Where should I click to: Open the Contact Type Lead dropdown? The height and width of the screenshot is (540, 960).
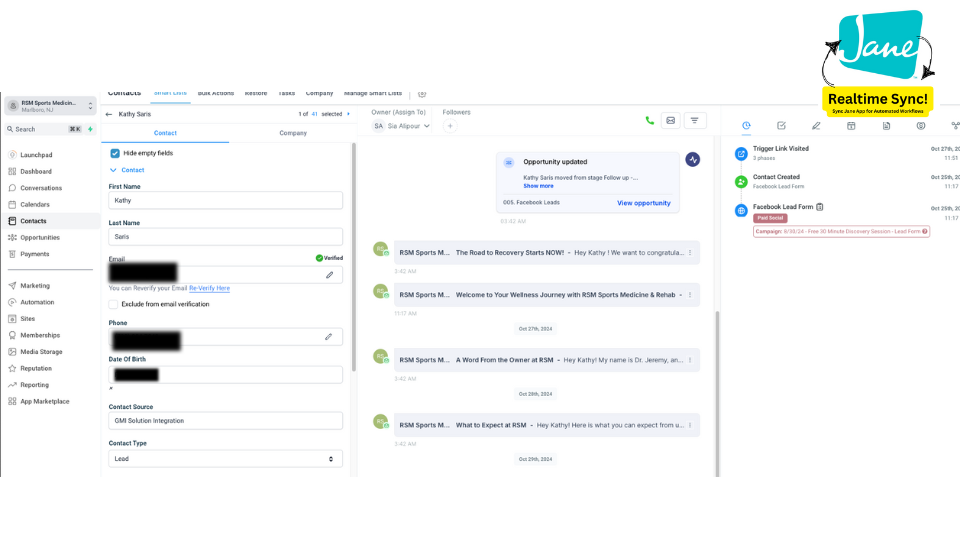[225, 459]
